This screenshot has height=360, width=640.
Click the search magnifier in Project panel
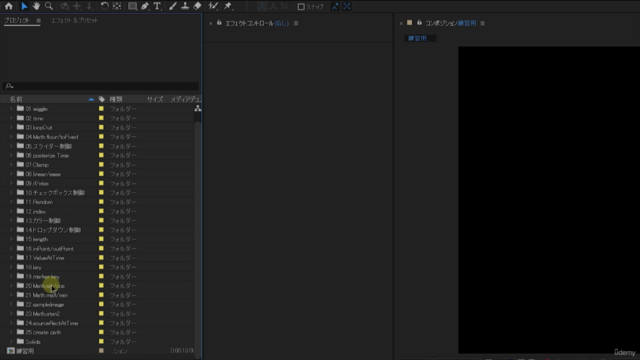[9, 86]
